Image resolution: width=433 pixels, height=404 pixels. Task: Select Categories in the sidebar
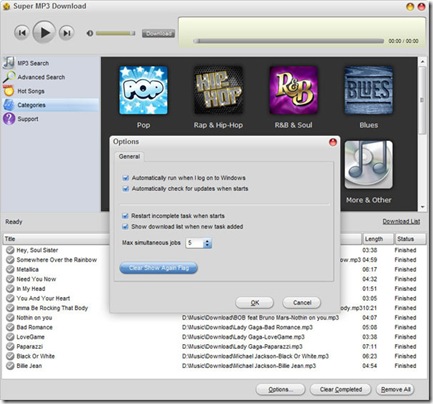pyautogui.click(x=51, y=105)
